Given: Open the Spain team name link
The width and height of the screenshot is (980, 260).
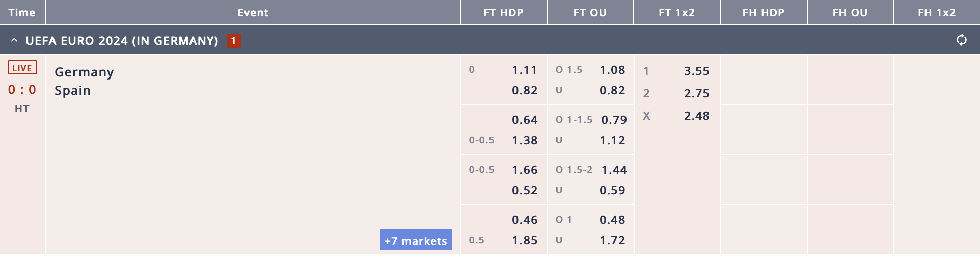Looking at the screenshot, I should click(x=72, y=91).
